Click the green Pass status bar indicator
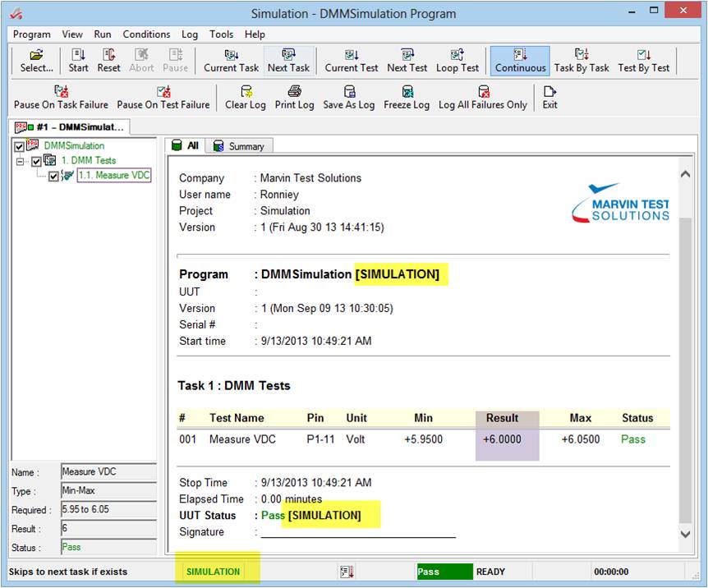The height and width of the screenshot is (588, 708). 444,572
